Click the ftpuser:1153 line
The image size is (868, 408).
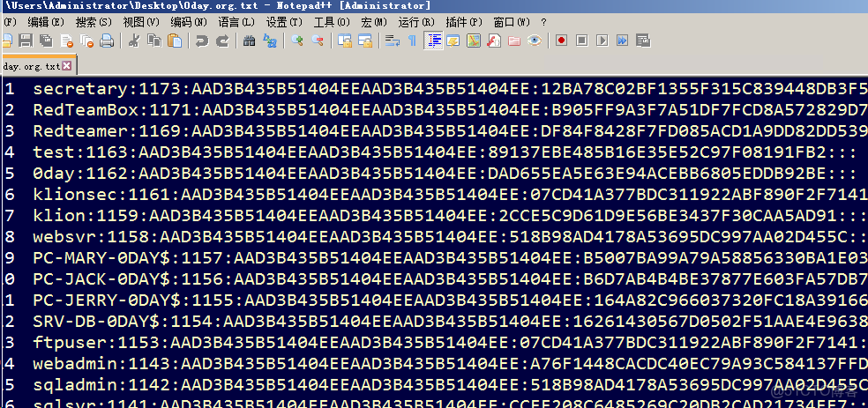tap(451, 344)
